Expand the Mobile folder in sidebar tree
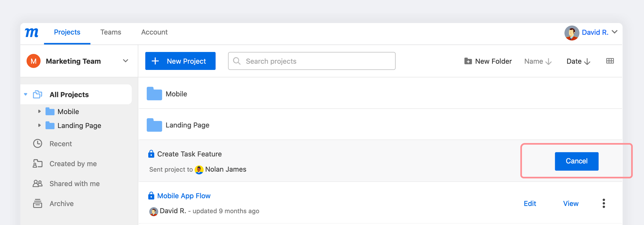Screen dimensions: 644x225 pyautogui.click(x=39, y=111)
